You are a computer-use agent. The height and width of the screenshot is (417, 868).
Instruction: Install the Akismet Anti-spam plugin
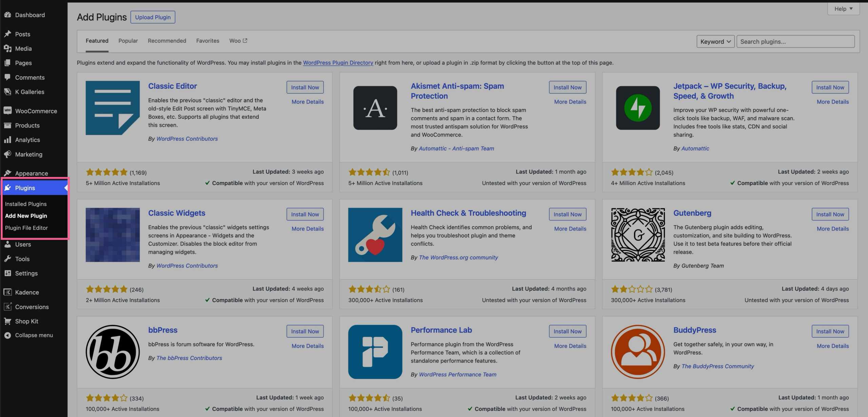568,87
